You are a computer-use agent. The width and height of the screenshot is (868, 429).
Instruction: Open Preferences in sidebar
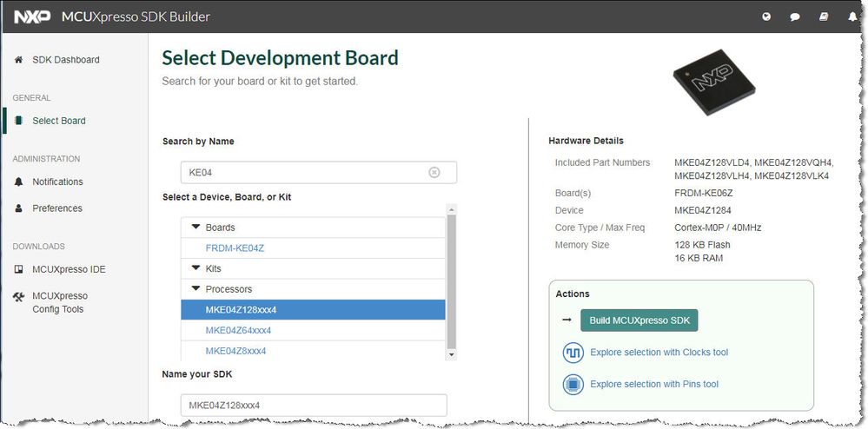click(x=57, y=208)
